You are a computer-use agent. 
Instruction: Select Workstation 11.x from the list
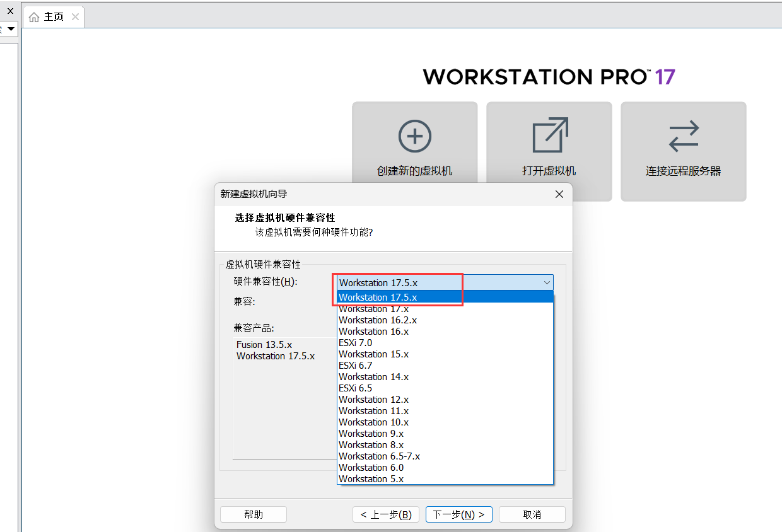click(x=445, y=411)
